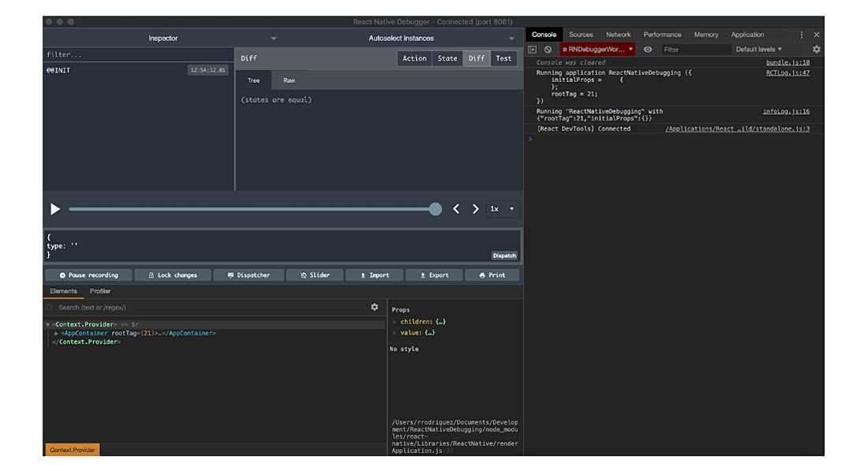The height and width of the screenshot is (471, 868).
Task: Step to next action arrow
Action: 476,208
